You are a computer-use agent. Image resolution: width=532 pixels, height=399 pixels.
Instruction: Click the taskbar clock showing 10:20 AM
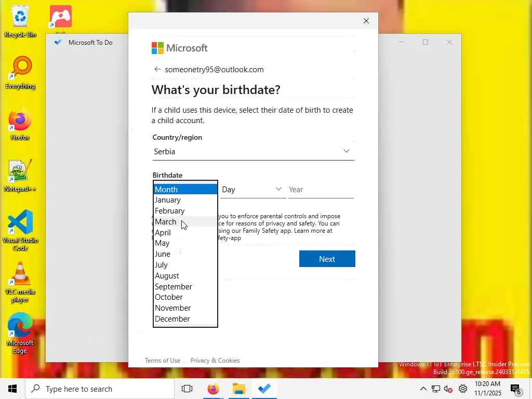[487, 389]
